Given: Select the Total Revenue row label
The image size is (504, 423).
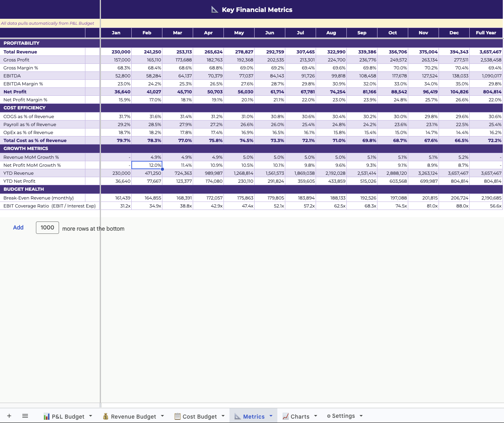Looking at the screenshot, I should click(20, 52).
